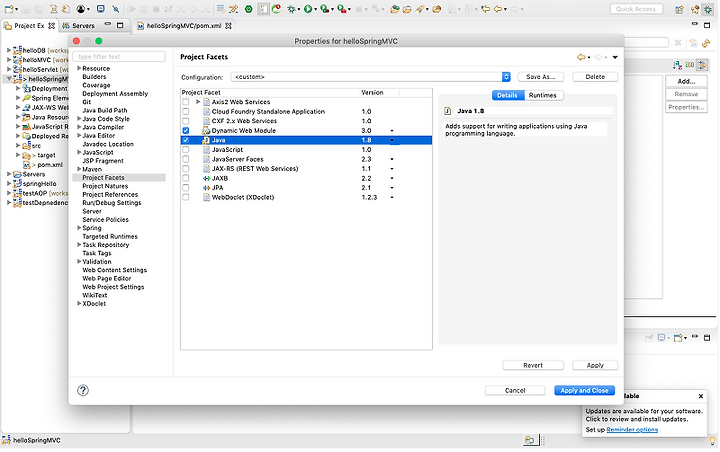Click the External Tools run icon

click(341, 9)
